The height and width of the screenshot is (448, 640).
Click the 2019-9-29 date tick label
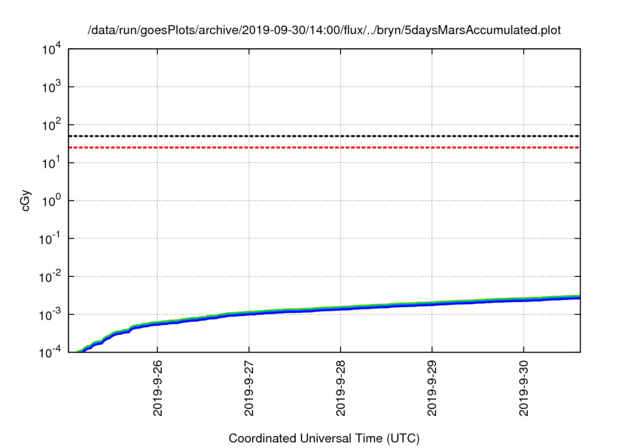tap(432, 388)
